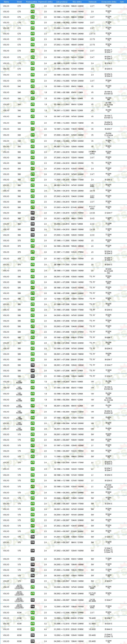Viewport: 127px width, 644px height.
Task: Click petrol icon in C70 132kW/180KM row
Action: click(32, 12)
